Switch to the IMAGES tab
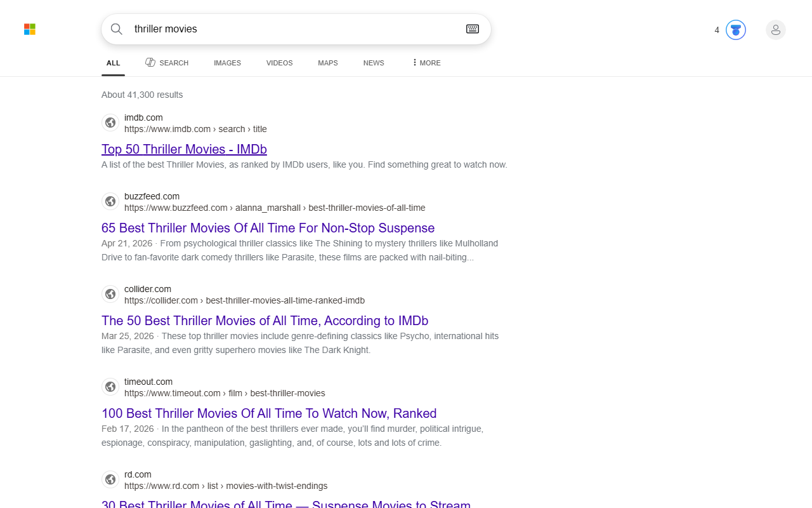Image resolution: width=812 pixels, height=508 pixels. point(227,63)
